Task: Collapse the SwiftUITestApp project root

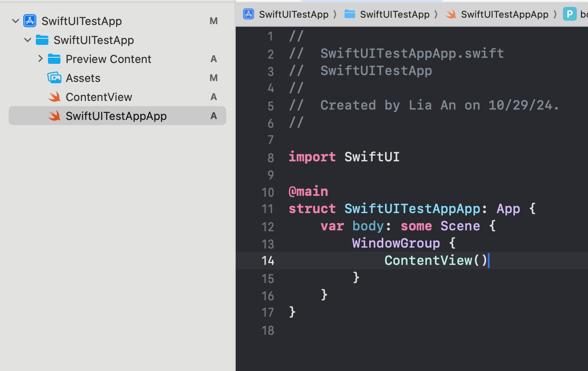Action: [16, 21]
